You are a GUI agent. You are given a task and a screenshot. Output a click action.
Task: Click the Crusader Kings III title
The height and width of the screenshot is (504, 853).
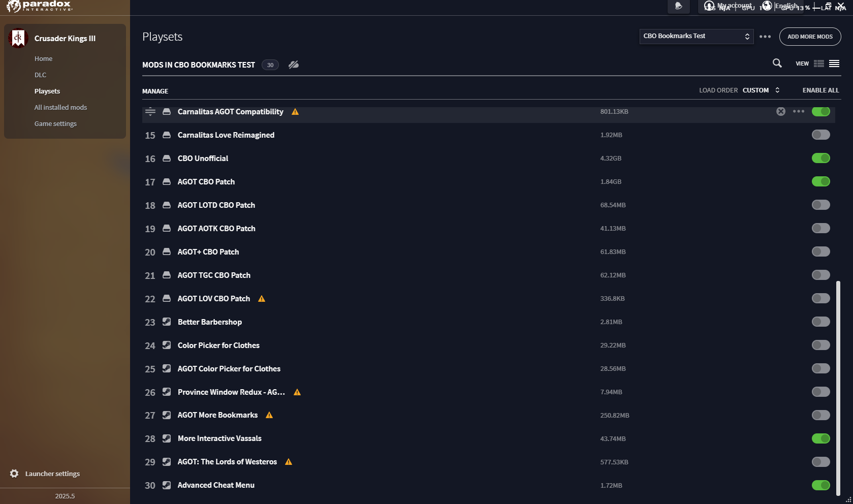click(x=65, y=39)
